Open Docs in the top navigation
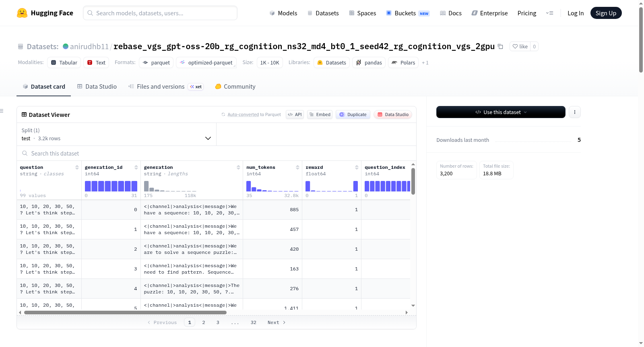The width and height of the screenshot is (644, 347). (451, 13)
